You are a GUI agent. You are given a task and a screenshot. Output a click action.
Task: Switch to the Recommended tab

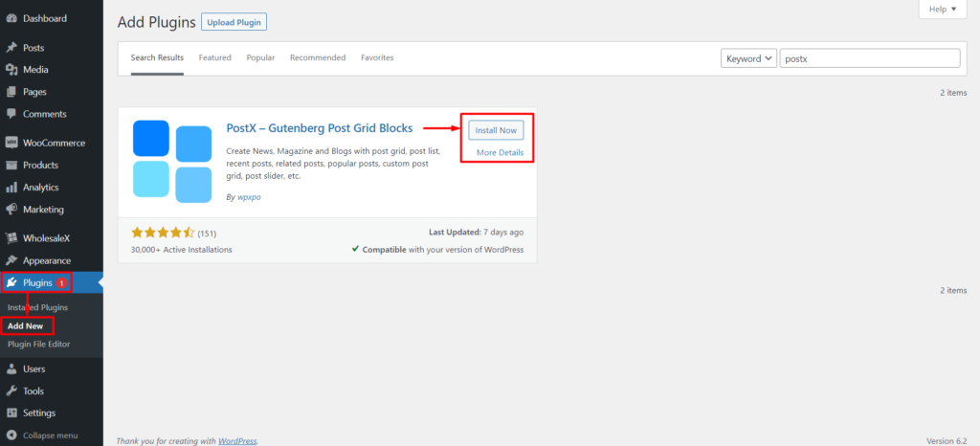pyautogui.click(x=318, y=57)
